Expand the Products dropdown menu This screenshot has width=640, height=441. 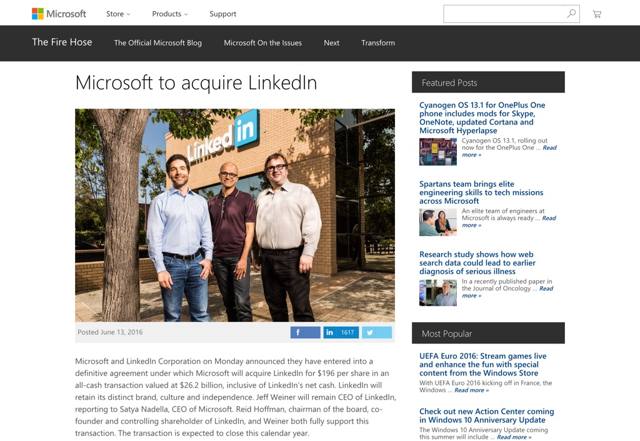(170, 14)
